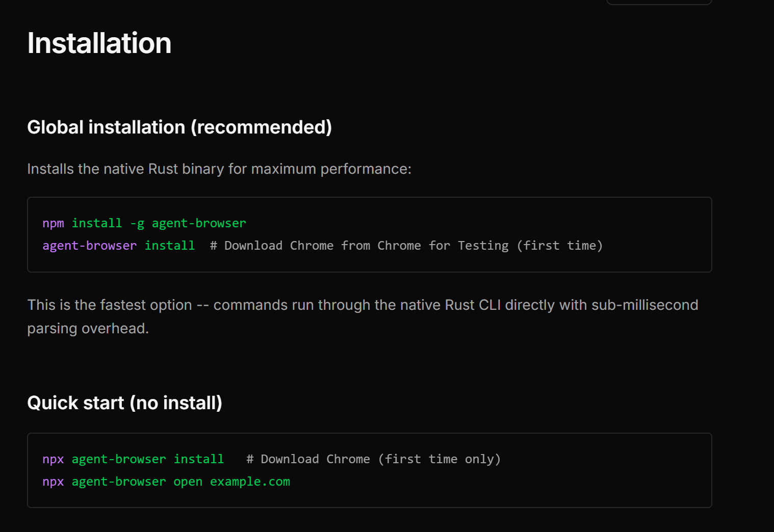Click the "npx agent-browser open example.com" command
774x532 pixels.
coord(166,482)
